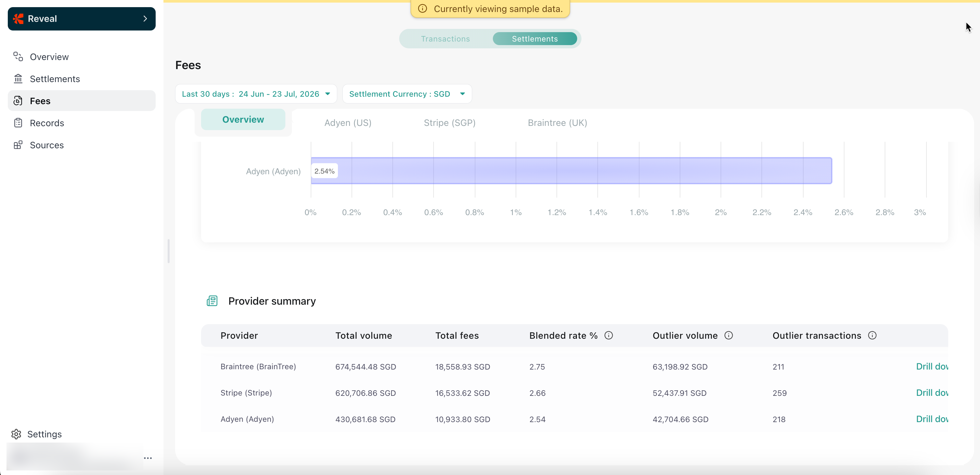Click Drill down for the Adyen row
Image resolution: width=980 pixels, height=475 pixels.
932,419
